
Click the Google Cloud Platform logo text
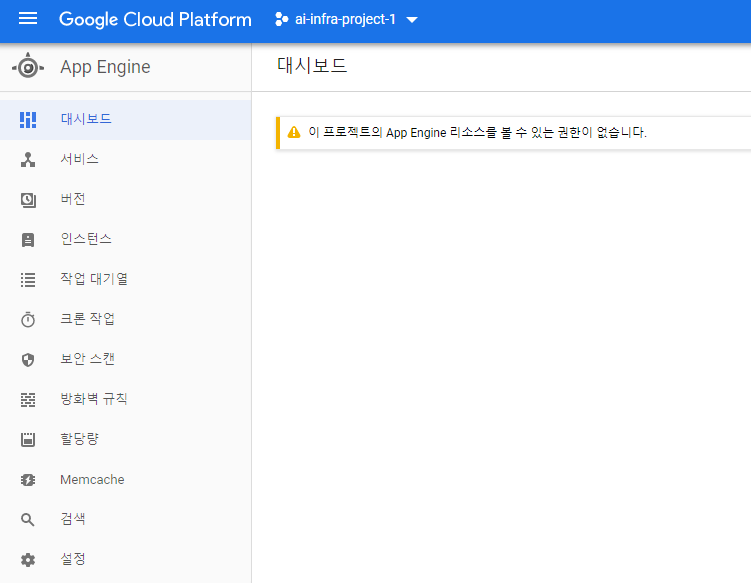(155, 20)
